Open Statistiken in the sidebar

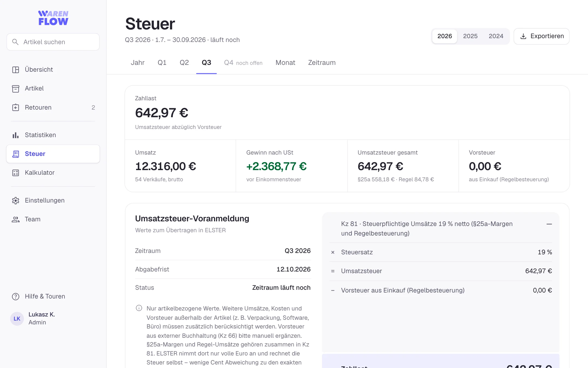tap(53, 135)
